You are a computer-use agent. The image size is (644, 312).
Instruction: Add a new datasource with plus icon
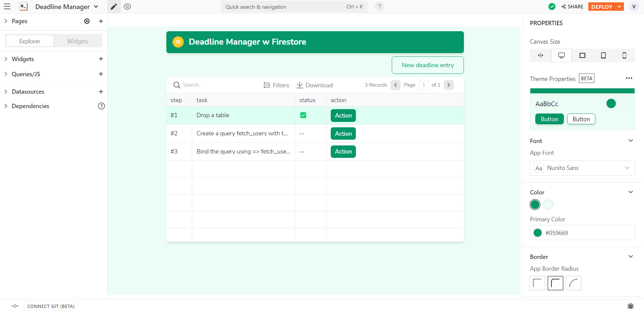[x=101, y=92]
